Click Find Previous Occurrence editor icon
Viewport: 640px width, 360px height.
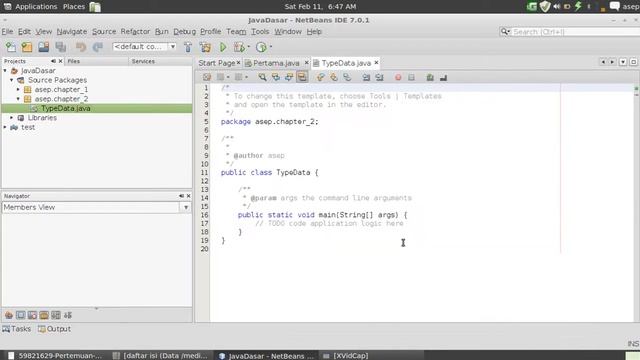(x=276, y=77)
